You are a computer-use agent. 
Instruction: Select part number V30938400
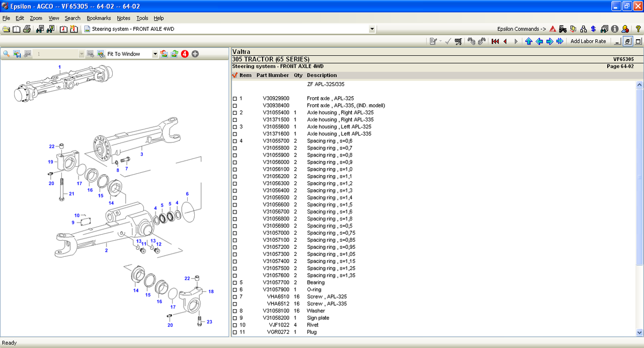point(276,106)
